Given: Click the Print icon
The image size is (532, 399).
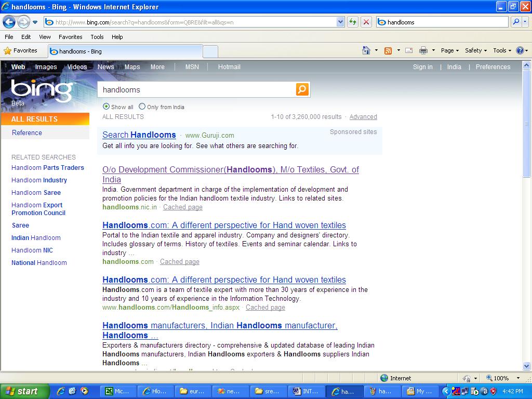Looking at the screenshot, I should [423, 50].
